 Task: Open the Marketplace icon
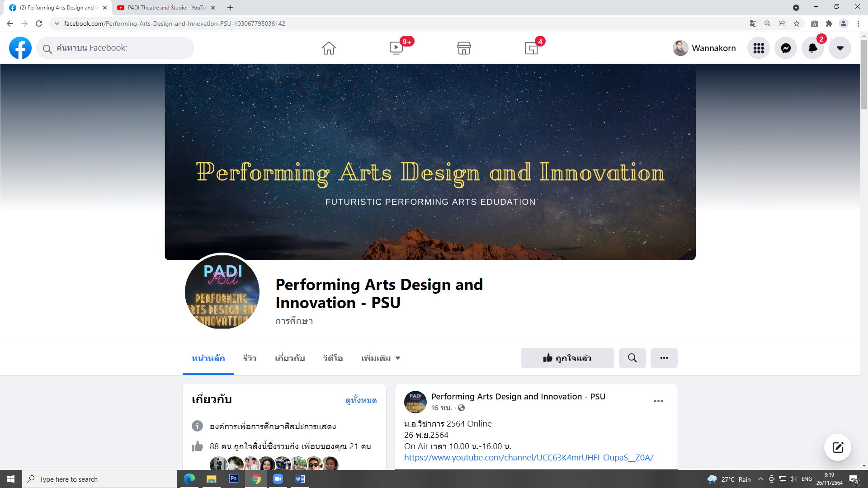coord(464,48)
